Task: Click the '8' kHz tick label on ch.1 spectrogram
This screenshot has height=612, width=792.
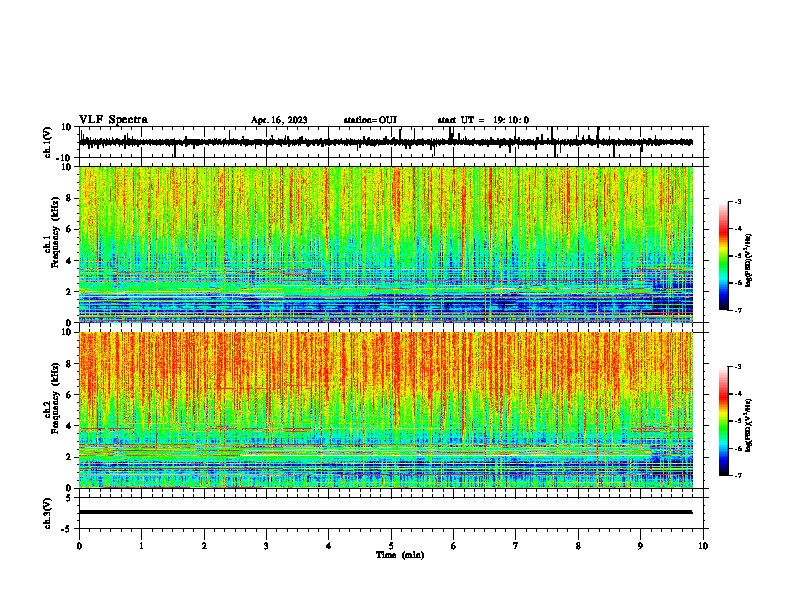Action: click(x=69, y=198)
